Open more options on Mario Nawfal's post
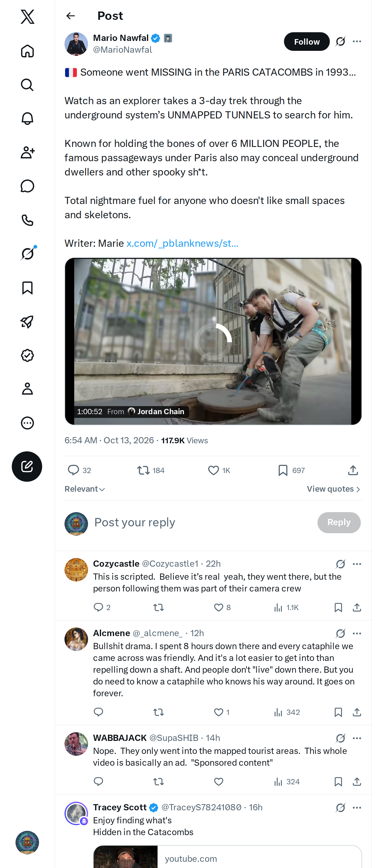 pyautogui.click(x=357, y=42)
